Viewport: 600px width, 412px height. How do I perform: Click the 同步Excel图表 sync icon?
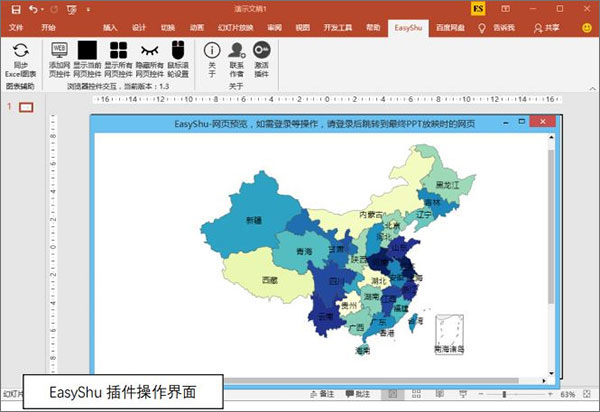19,49
